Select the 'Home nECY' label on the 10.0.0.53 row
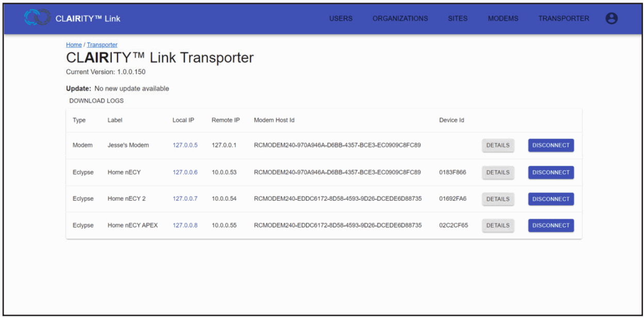 124,172
